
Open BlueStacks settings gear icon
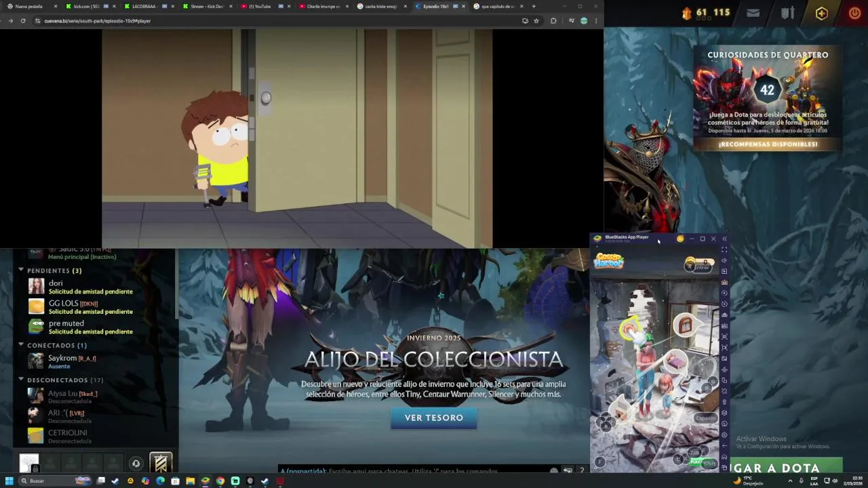pyautogui.click(x=724, y=435)
